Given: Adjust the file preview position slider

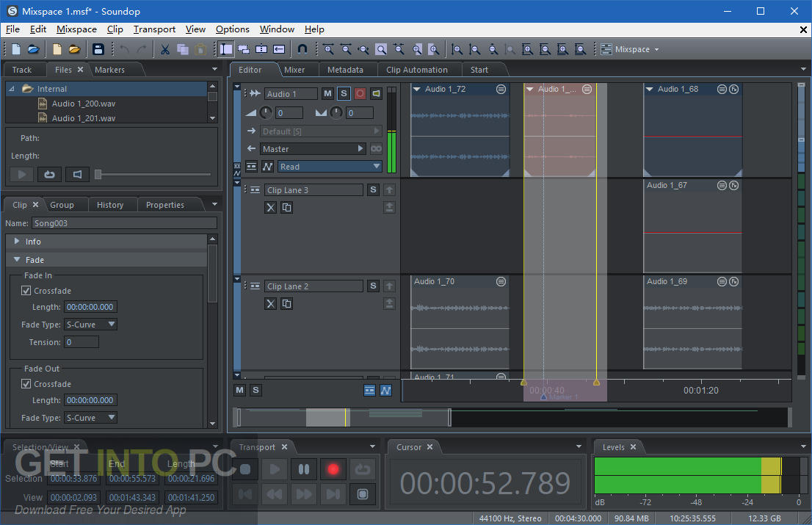Looking at the screenshot, I should tap(98, 175).
